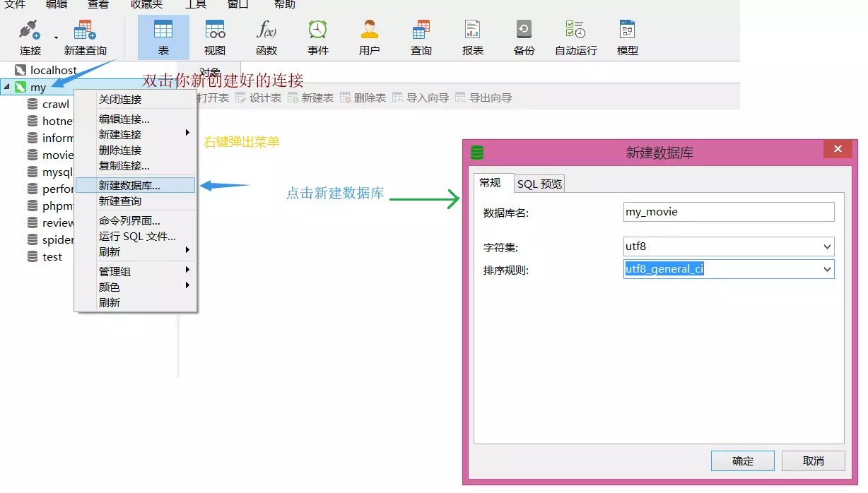Select the 模型 (Models) toolbar icon
This screenshot has height=493, width=868.
(627, 37)
